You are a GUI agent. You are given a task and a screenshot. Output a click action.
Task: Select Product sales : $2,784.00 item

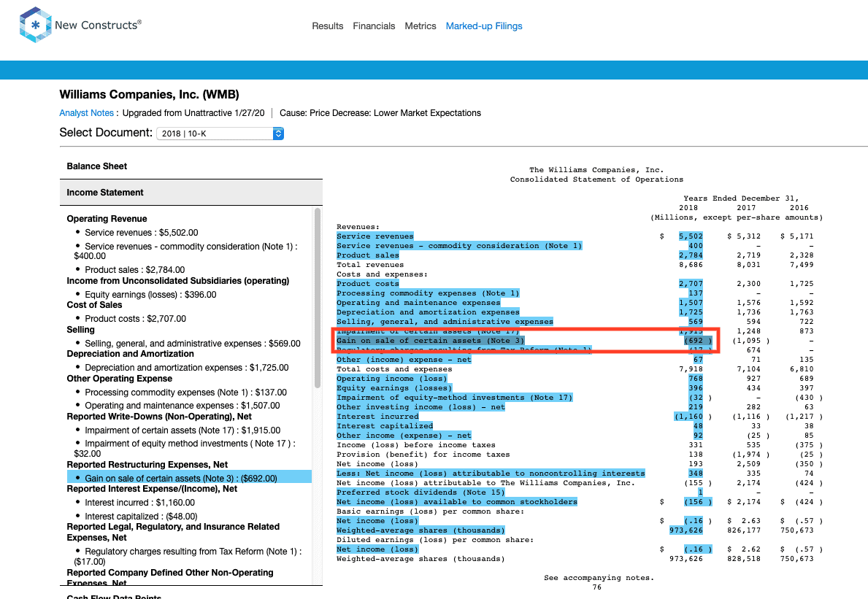(134, 270)
